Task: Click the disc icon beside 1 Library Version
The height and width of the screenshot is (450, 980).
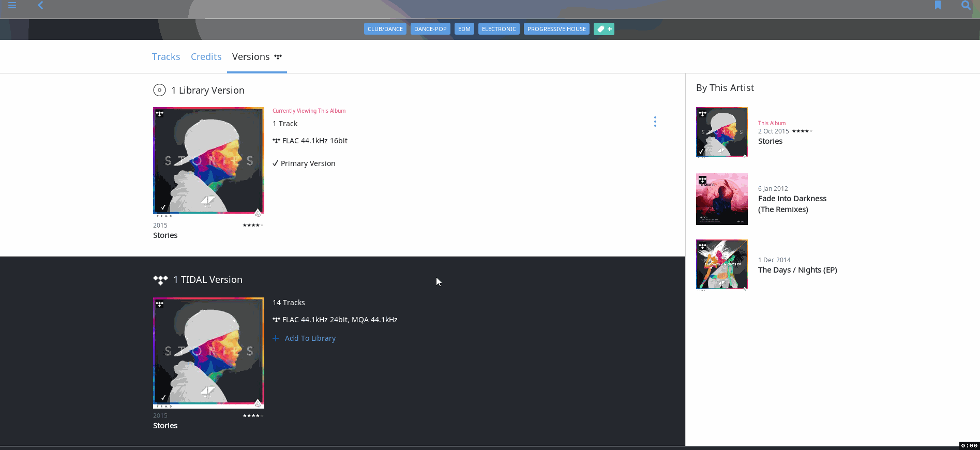Action: [159, 91]
